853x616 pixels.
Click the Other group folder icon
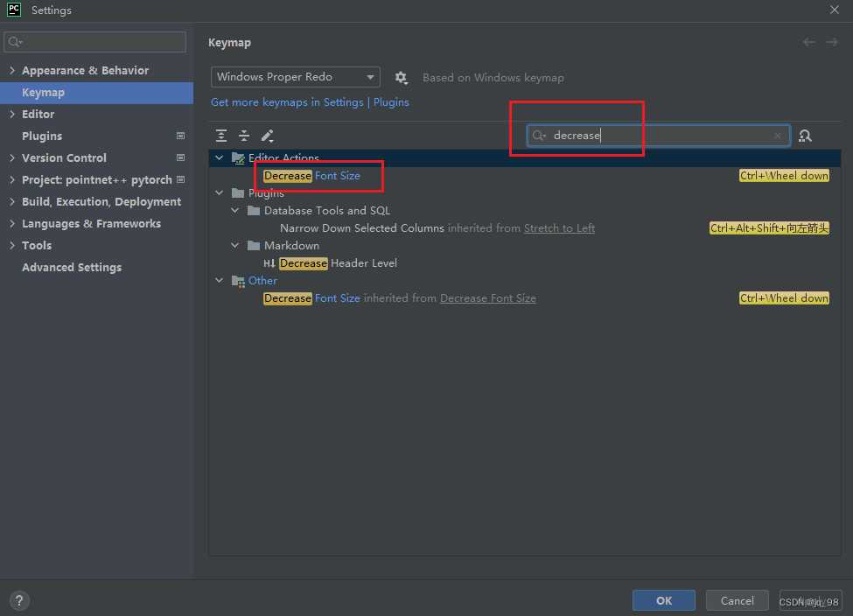point(238,281)
